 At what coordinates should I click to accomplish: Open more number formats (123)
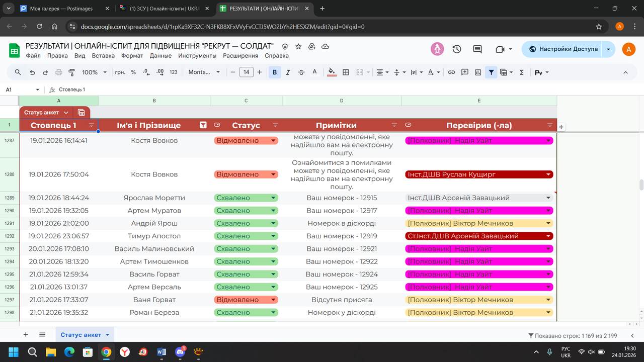pos(174,72)
